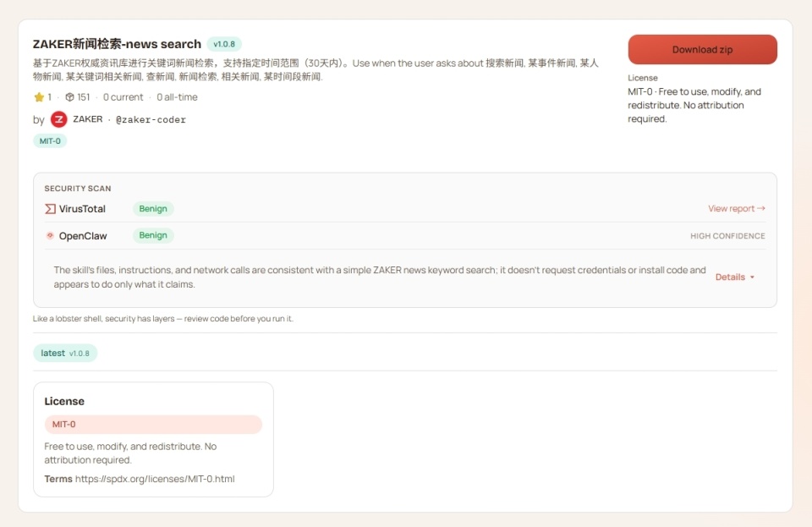Click the '0 current' installs stat
Viewport: 812px width, 527px height.
[x=123, y=96]
